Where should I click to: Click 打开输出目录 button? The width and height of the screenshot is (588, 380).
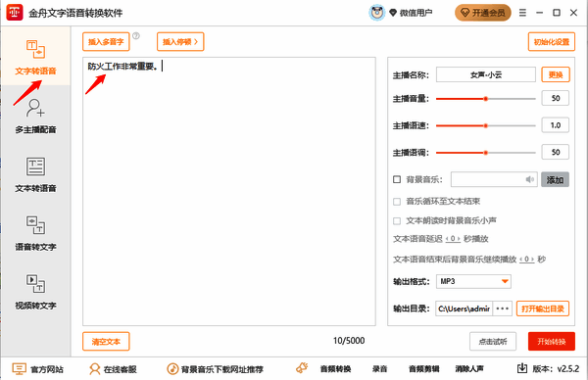tap(543, 309)
